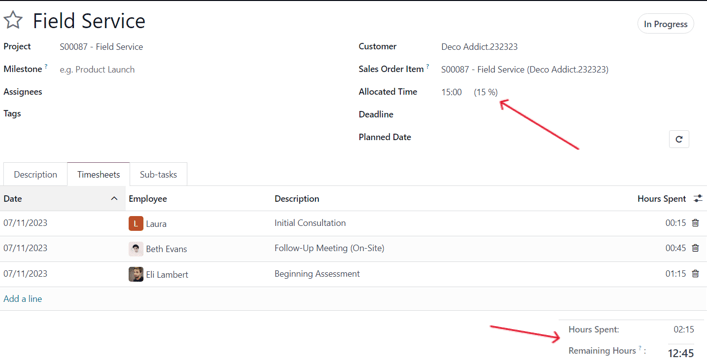Select the Timesheets tab

[x=98, y=175]
